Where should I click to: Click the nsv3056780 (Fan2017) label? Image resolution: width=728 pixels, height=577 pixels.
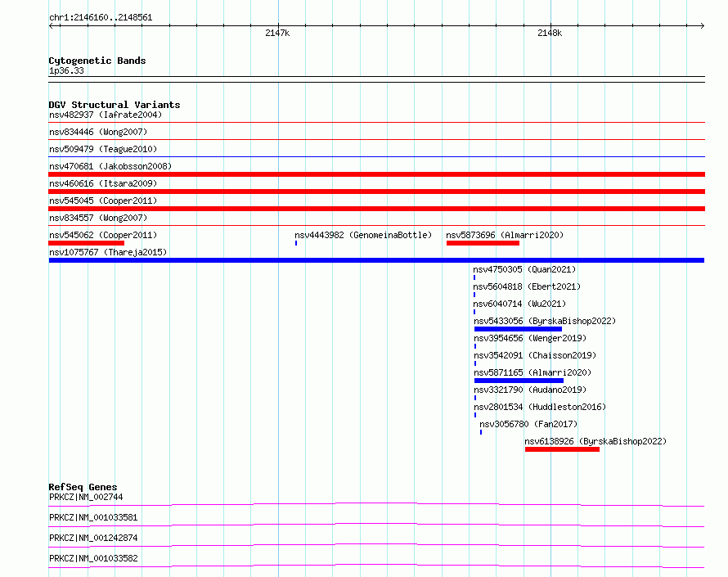(x=528, y=424)
